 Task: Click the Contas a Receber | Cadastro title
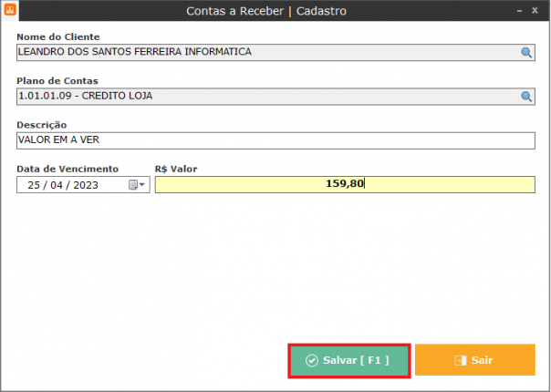[266, 12]
